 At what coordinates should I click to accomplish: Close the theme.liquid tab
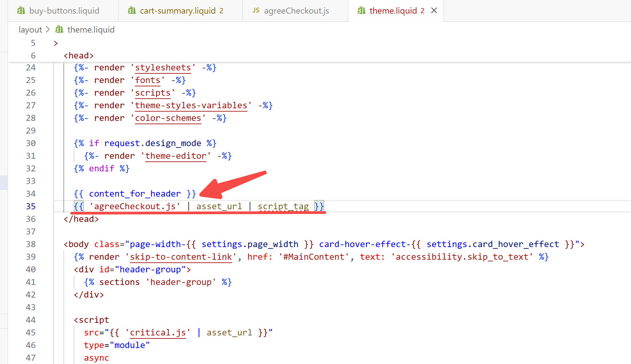tap(434, 11)
